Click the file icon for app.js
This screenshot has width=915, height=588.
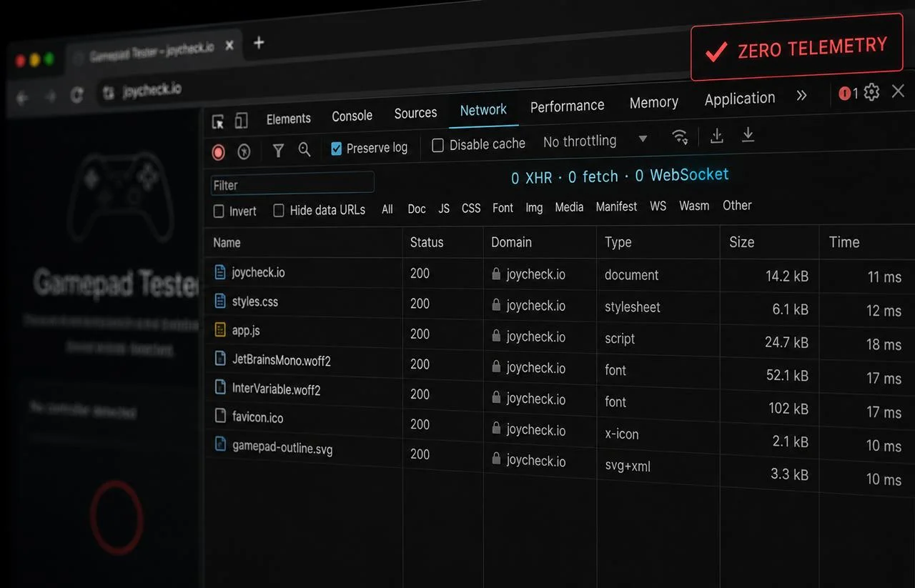[x=220, y=329]
